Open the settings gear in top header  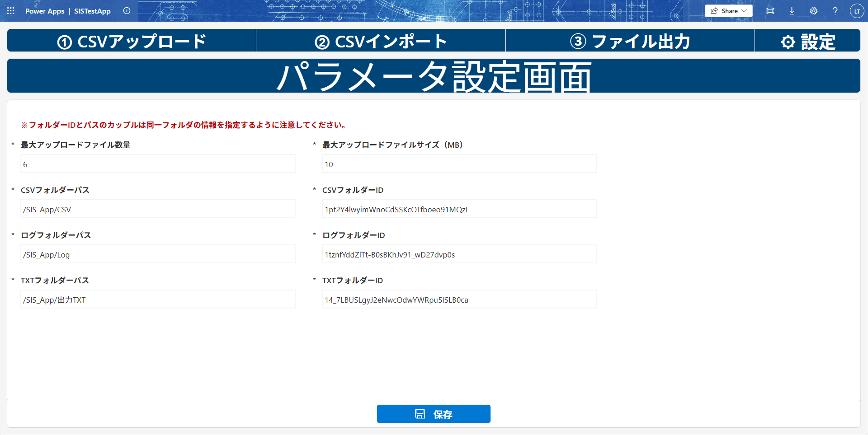813,11
